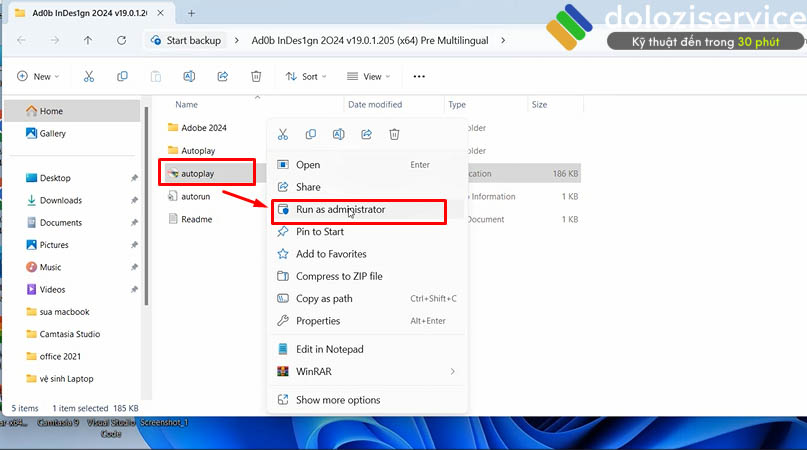Screen dimensions: 807x450
Task: Choose Open from the context menu
Action: [x=368, y=165]
